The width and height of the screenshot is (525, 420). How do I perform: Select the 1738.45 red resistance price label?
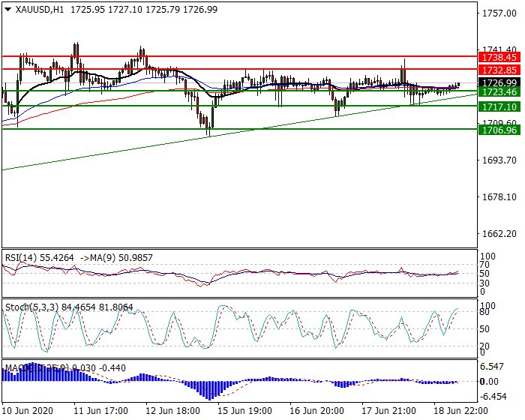(499, 57)
